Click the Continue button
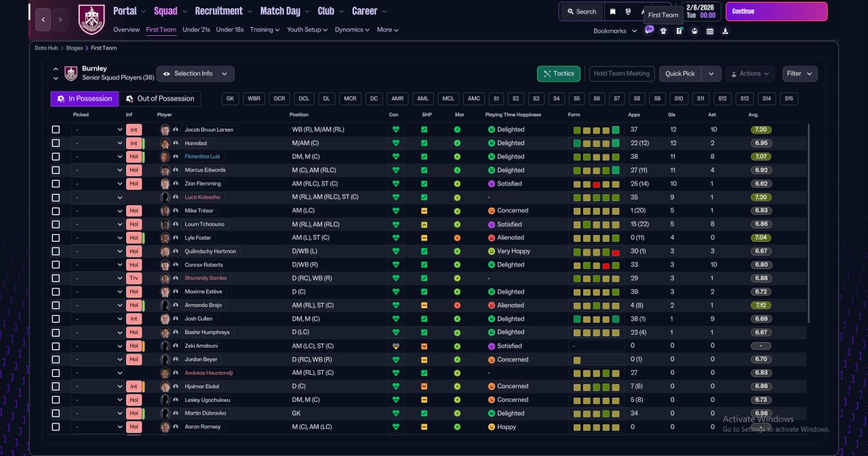This screenshot has height=456, width=868. pos(776,12)
